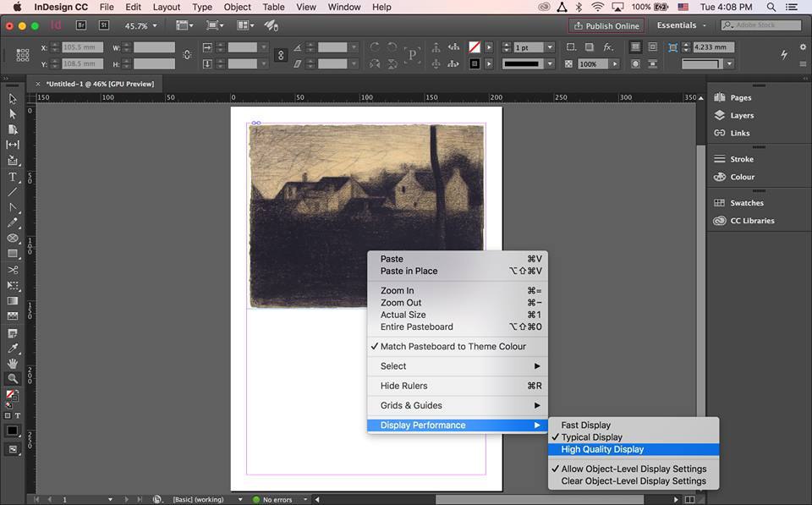Choose High Quality Display
This screenshot has height=505, width=812.
(634, 449)
